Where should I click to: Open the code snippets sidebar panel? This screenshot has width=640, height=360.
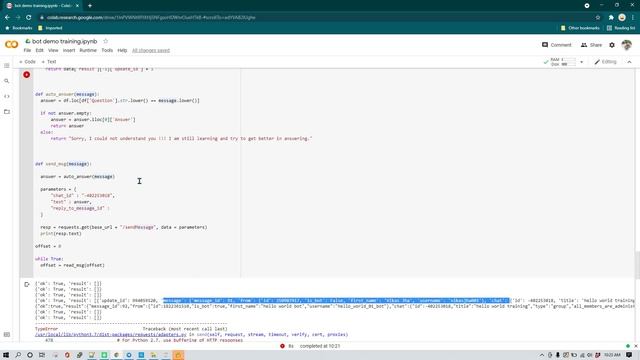(x=7, y=96)
